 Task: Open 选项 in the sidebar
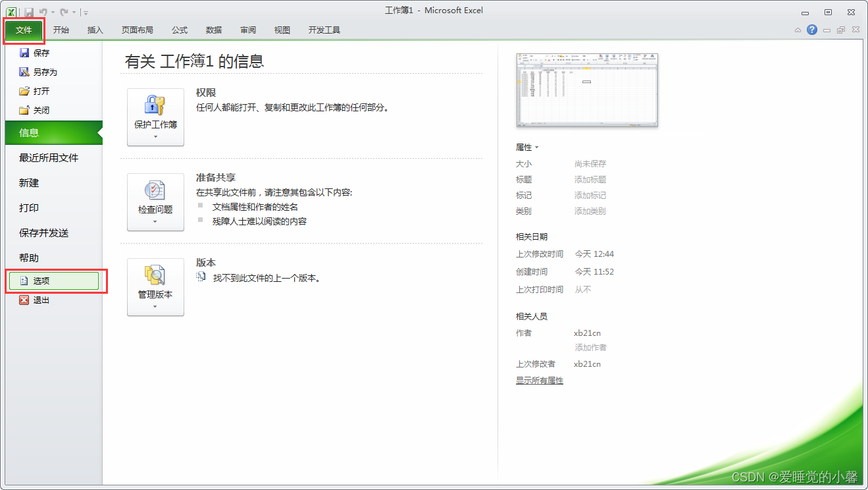(x=54, y=281)
